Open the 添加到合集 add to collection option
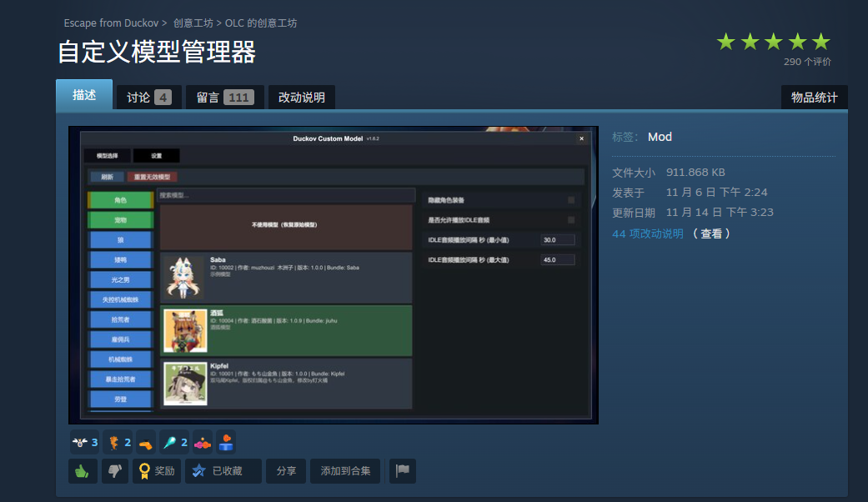The height and width of the screenshot is (502, 868). (345, 471)
